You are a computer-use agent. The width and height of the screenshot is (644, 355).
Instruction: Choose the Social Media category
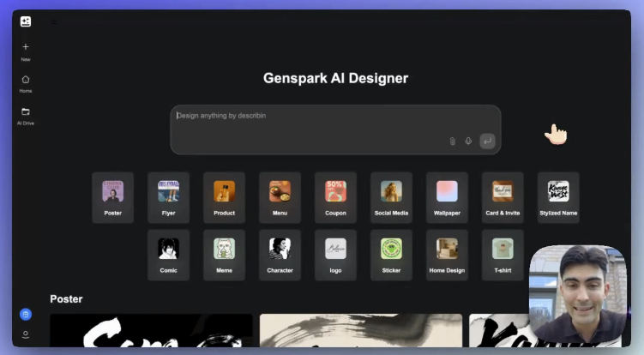click(391, 197)
